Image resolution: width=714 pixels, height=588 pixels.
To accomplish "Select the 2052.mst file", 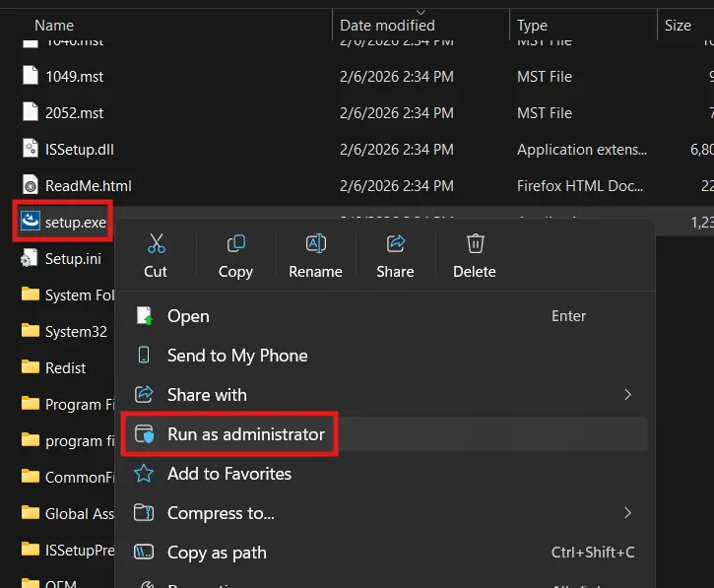I will 75,113.
